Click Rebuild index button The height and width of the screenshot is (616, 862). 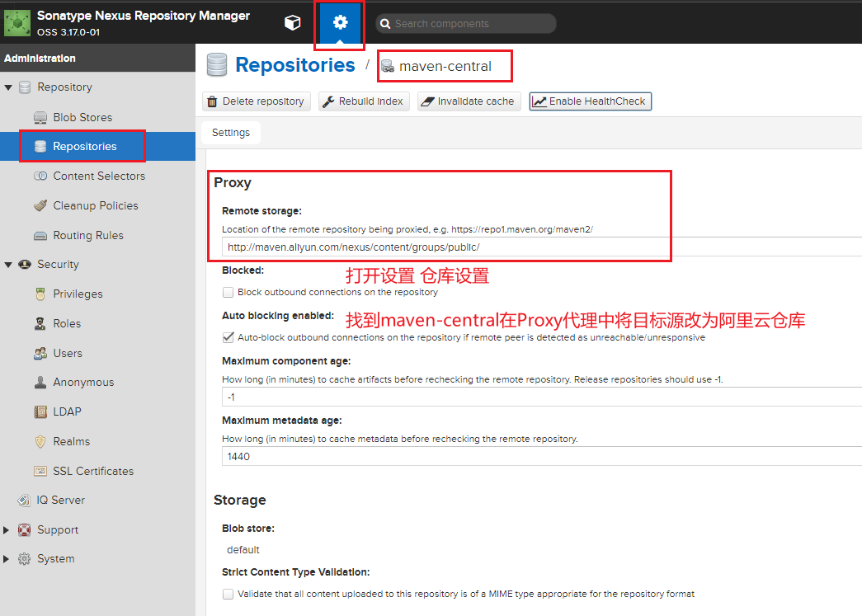(x=364, y=101)
